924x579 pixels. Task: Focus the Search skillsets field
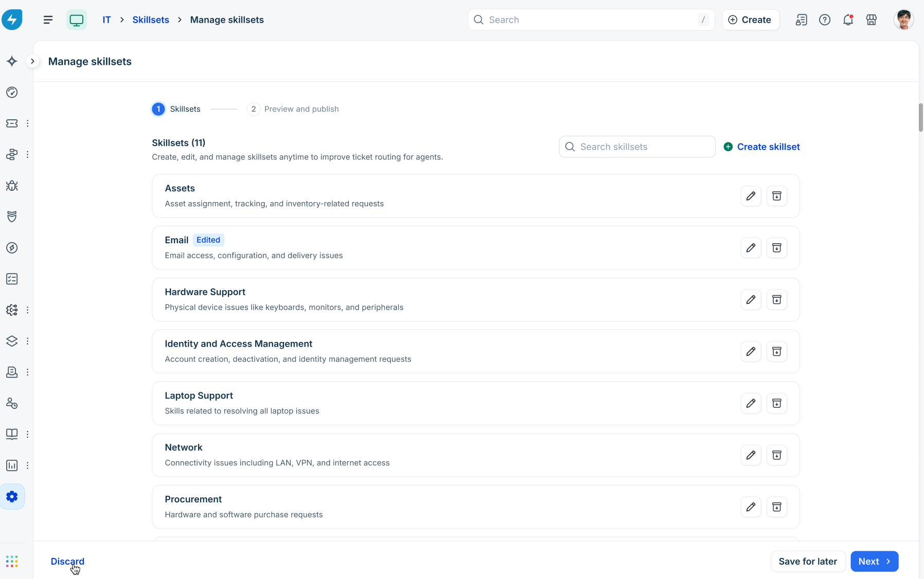637,147
